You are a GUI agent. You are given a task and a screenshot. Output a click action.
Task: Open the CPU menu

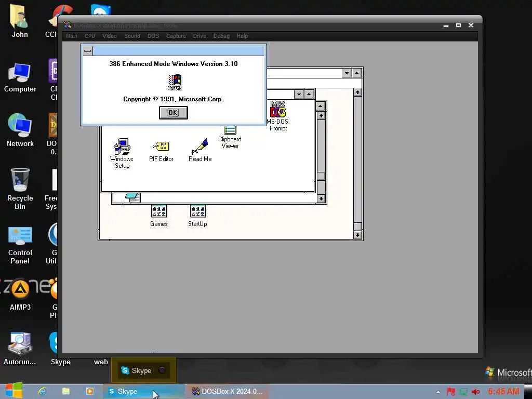pos(90,36)
